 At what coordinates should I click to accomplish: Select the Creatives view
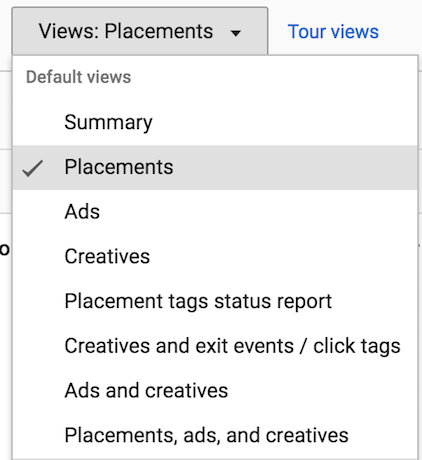coord(215,257)
